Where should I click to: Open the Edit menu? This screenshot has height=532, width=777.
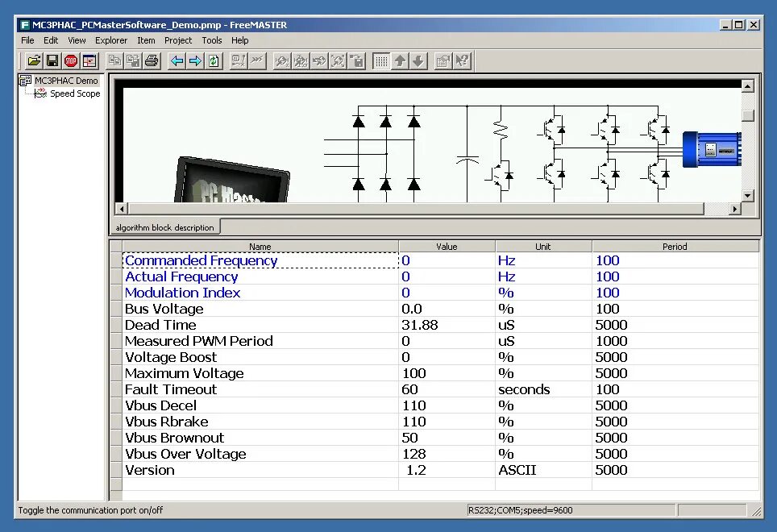[51, 40]
